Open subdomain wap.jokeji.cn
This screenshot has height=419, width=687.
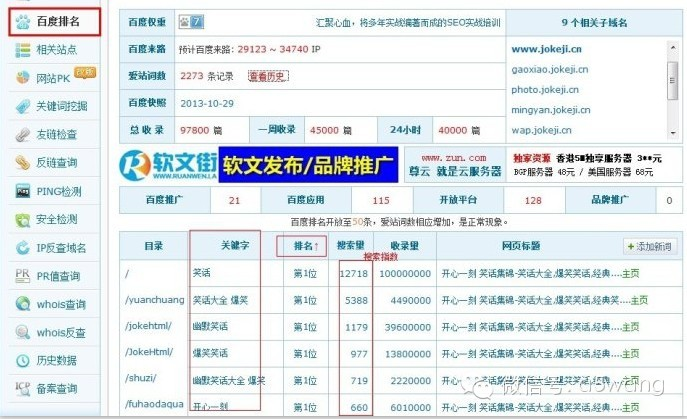point(541,130)
